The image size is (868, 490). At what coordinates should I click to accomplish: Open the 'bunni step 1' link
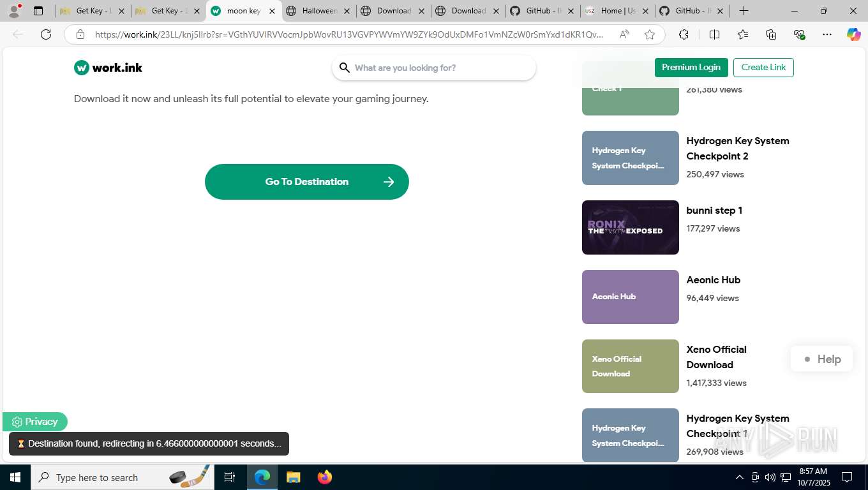coord(714,211)
